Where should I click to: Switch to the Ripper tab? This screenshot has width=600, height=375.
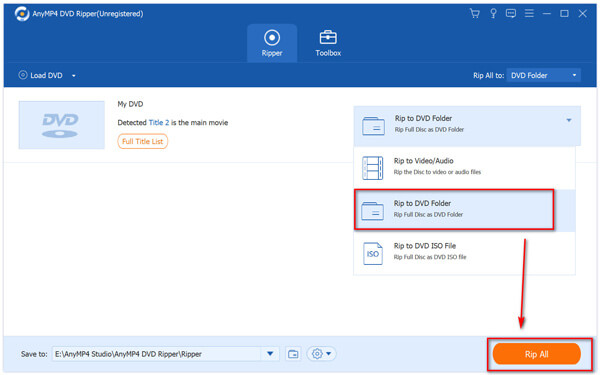(x=272, y=43)
